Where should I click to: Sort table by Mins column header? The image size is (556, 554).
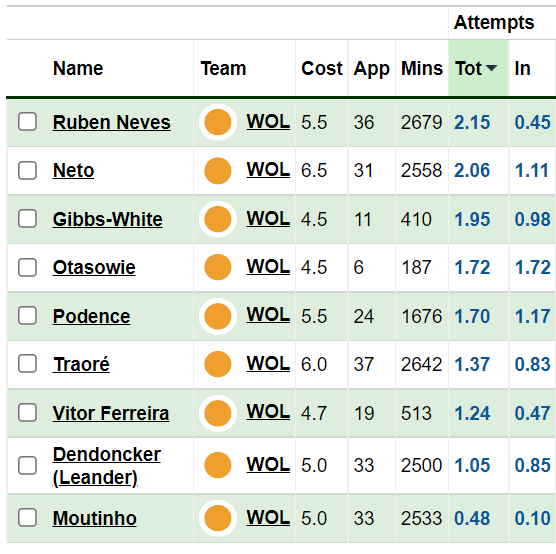click(x=422, y=68)
